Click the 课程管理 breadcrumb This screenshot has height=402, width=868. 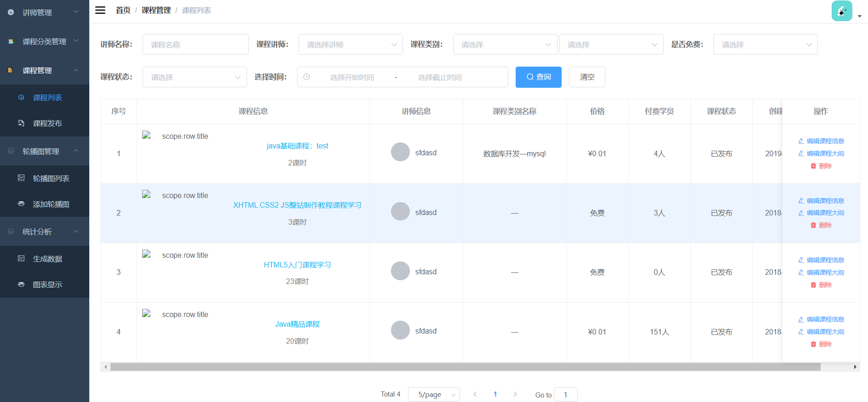point(156,10)
